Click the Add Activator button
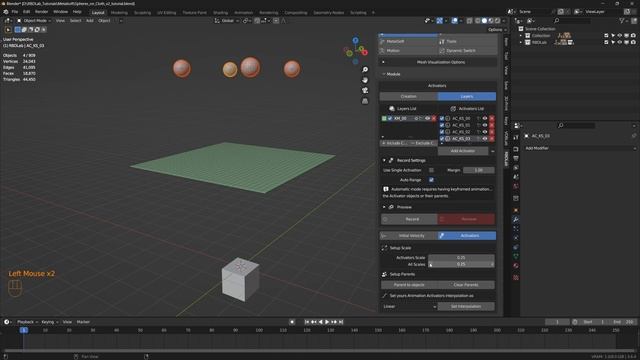This screenshot has height=360, width=640. 463,151
